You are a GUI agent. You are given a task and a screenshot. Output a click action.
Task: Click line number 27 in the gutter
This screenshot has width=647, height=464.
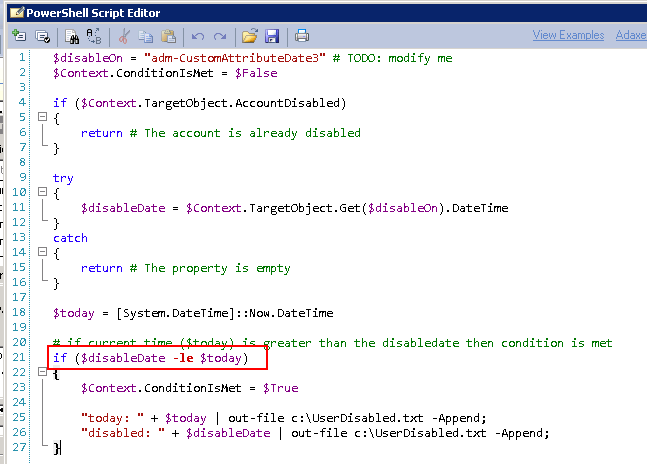[19, 448]
